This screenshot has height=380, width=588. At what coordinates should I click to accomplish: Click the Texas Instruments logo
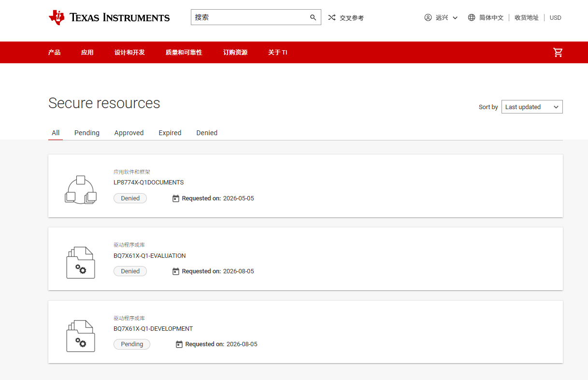[109, 17]
